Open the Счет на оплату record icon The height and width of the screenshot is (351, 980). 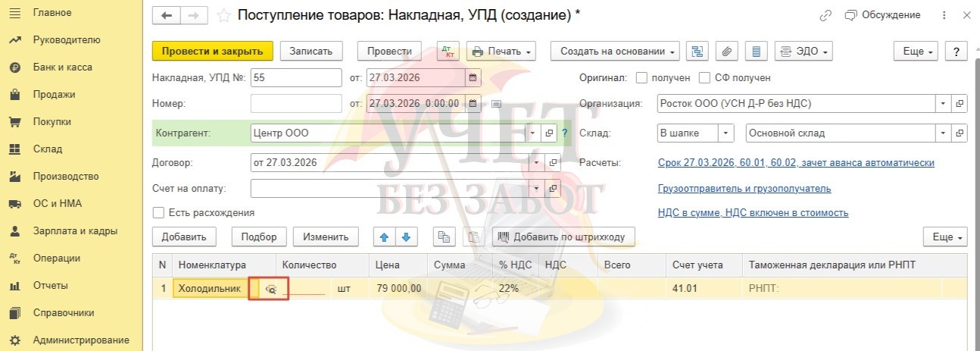coord(553,188)
